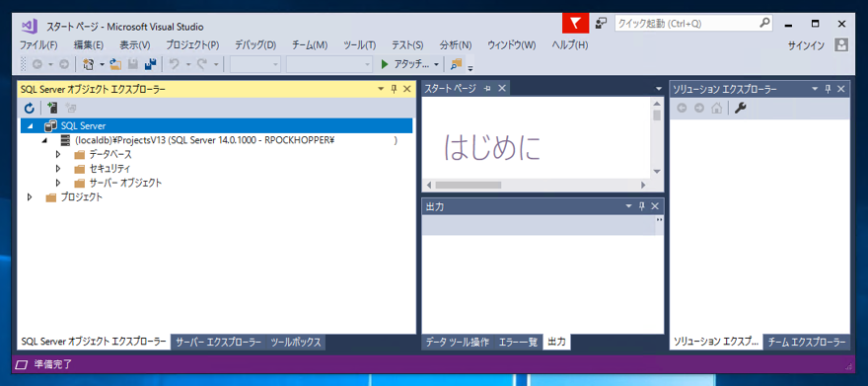
Task: Pin the Start Page tab
Action: (487, 89)
